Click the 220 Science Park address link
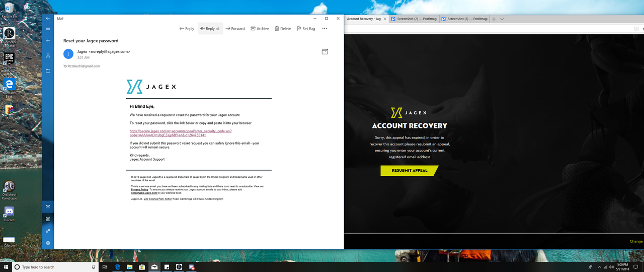Viewport: 644px width, 272px height. (x=158, y=199)
